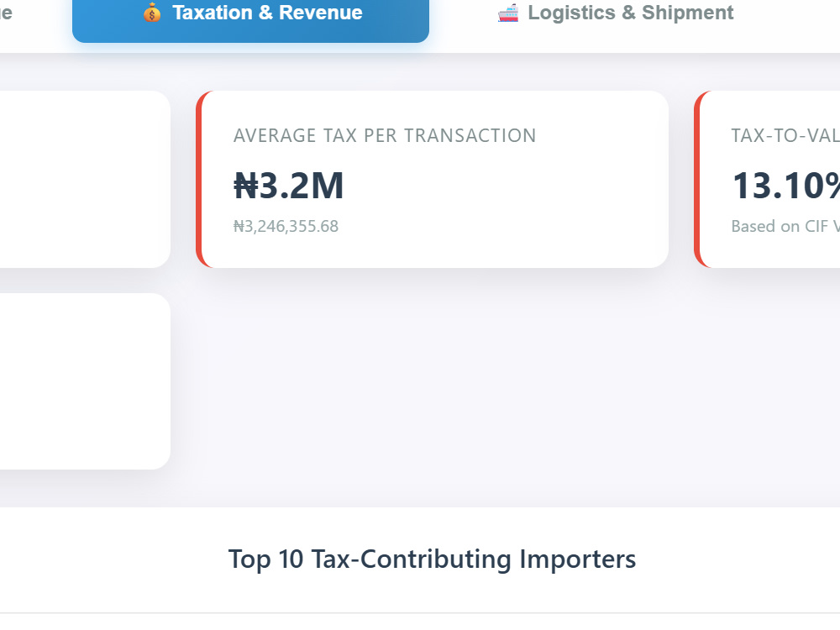Click empty grid space below Average Tax card
The width and height of the screenshot is (840, 630).
point(433,381)
